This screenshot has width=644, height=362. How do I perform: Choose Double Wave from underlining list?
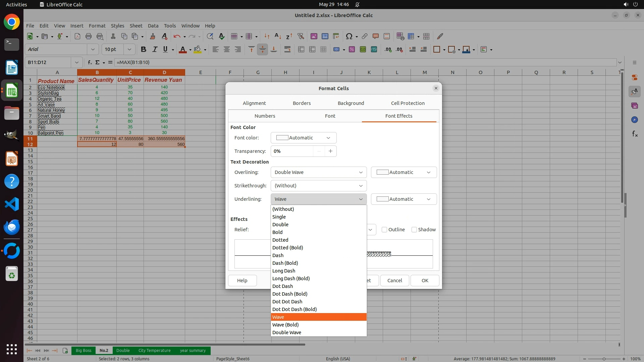coord(287,333)
